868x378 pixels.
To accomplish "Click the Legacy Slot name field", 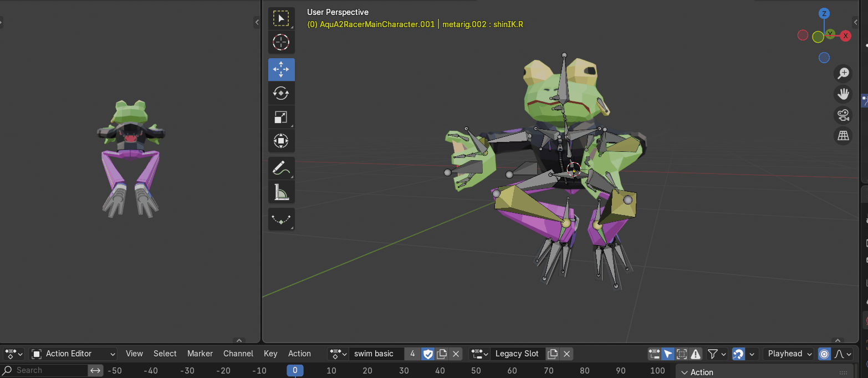I will point(517,354).
